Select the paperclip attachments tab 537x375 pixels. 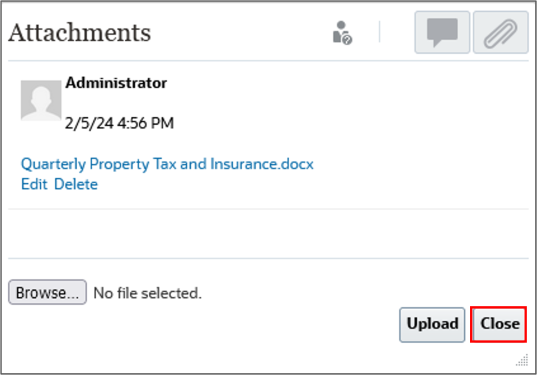click(x=501, y=32)
